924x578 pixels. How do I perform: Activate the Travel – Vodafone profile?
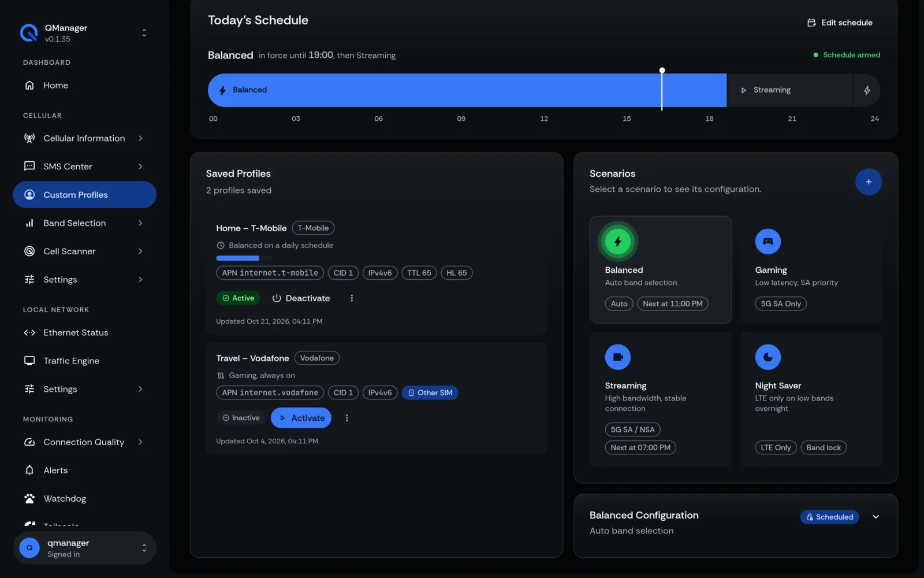301,418
